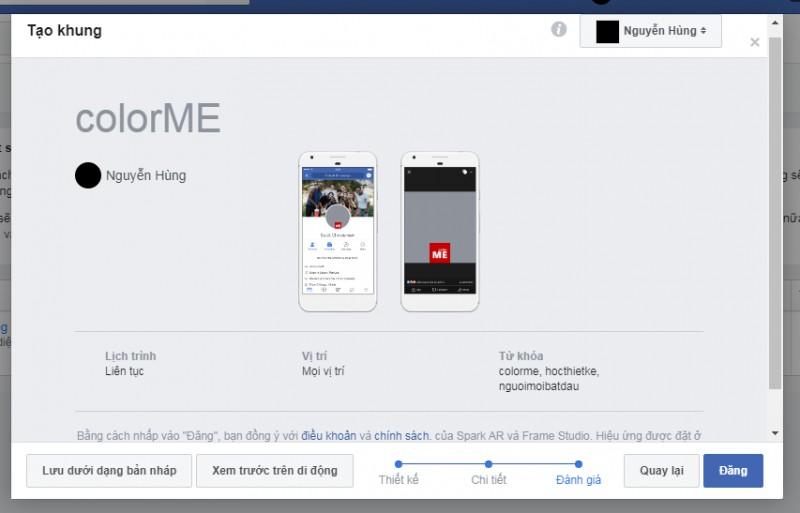Screen dimensions: 800x513
Task: Click the black round avatar beside Nguyễn Hùng
Action: click(x=88, y=175)
